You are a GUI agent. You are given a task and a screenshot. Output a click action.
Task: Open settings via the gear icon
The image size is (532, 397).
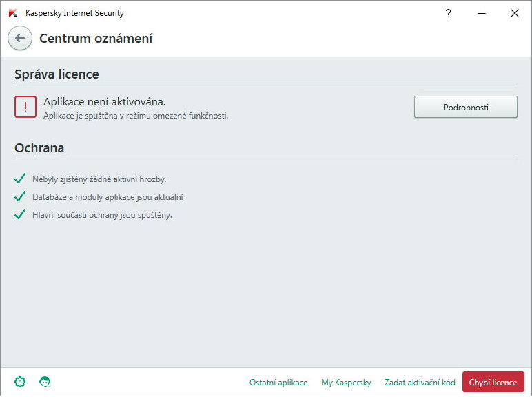click(20, 382)
